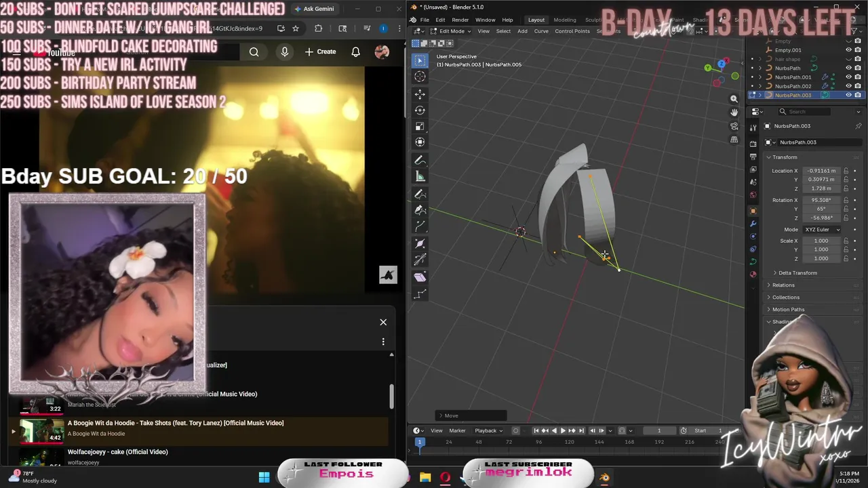This screenshot has height=488, width=868.
Task: Choose the Extrude curve tool
Action: 420,226
